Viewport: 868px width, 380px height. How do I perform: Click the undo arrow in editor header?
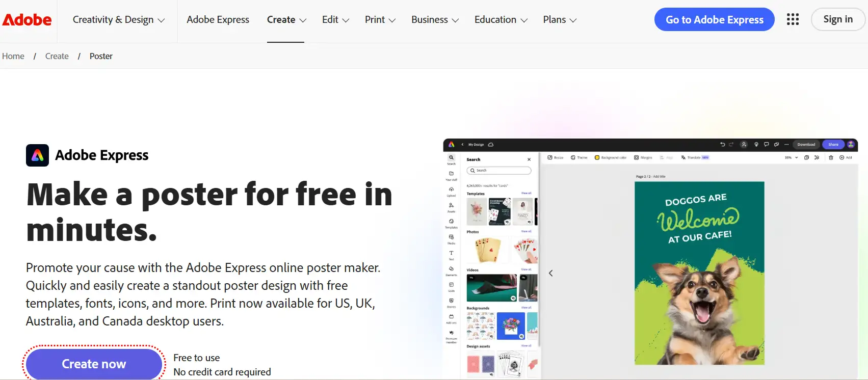[x=722, y=144]
